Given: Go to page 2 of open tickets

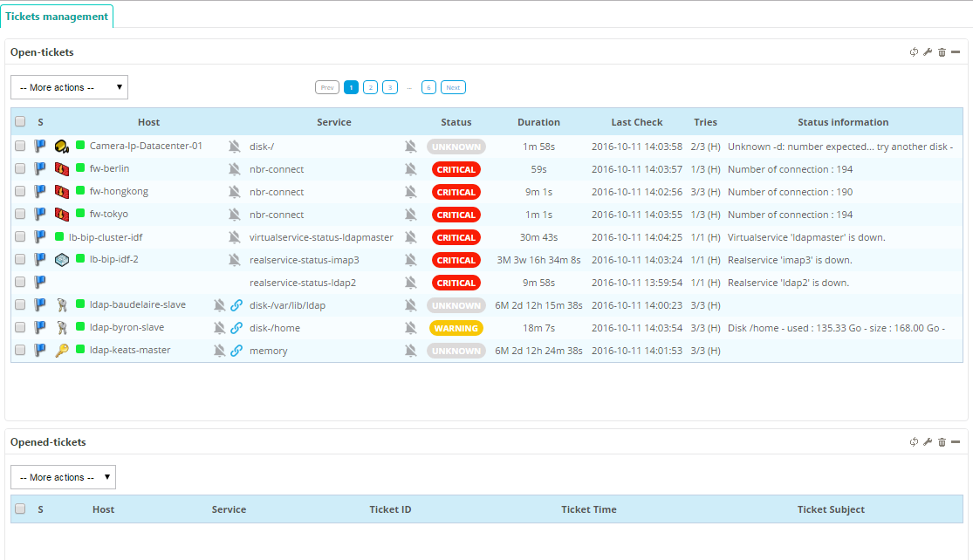Looking at the screenshot, I should tap(370, 87).
